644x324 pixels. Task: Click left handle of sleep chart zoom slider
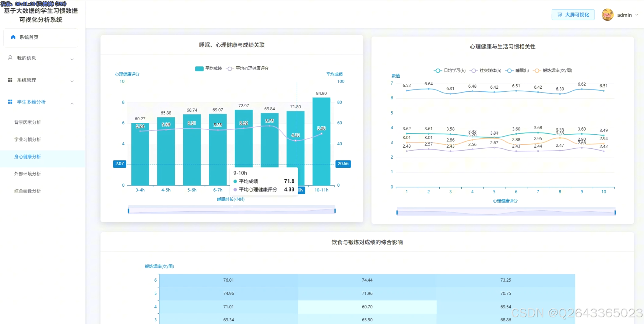128,211
